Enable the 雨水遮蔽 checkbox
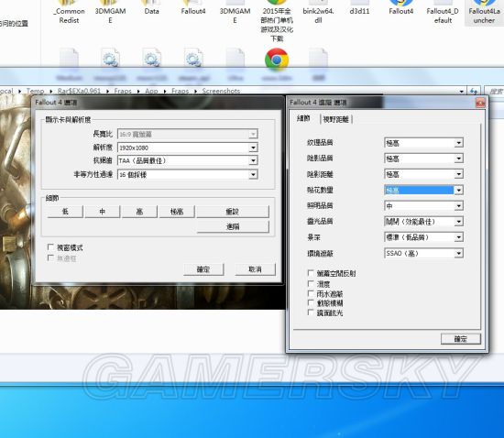The height and width of the screenshot is (438, 504). (x=311, y=293)
